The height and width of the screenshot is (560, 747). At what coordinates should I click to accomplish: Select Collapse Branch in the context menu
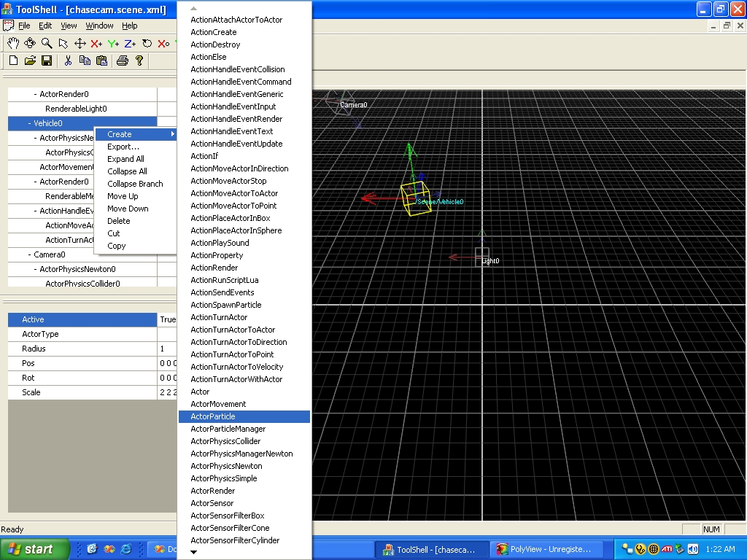tap(135, 184)
